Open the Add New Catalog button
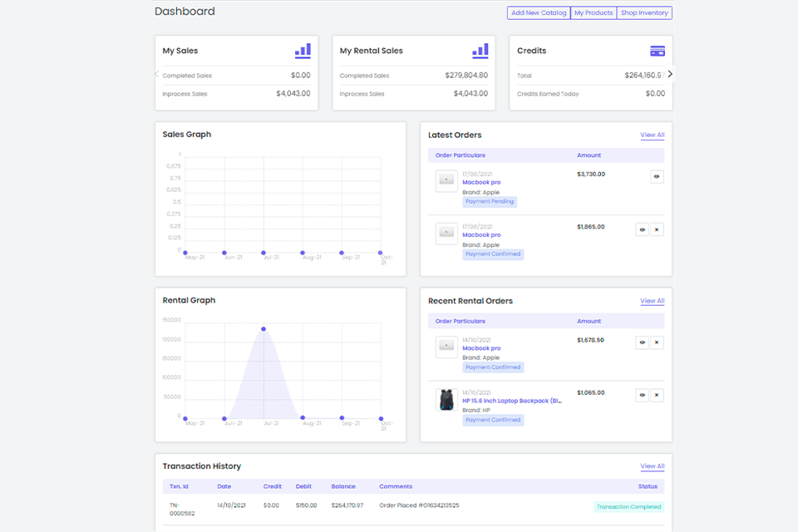This screenshot has width=798, height=532. click(539, 13)
